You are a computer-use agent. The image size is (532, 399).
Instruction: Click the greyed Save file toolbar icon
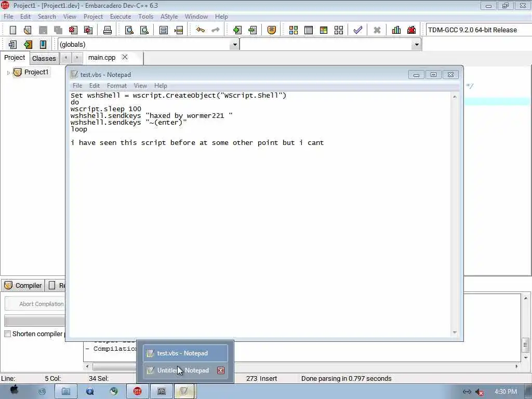tap(43, 30)
